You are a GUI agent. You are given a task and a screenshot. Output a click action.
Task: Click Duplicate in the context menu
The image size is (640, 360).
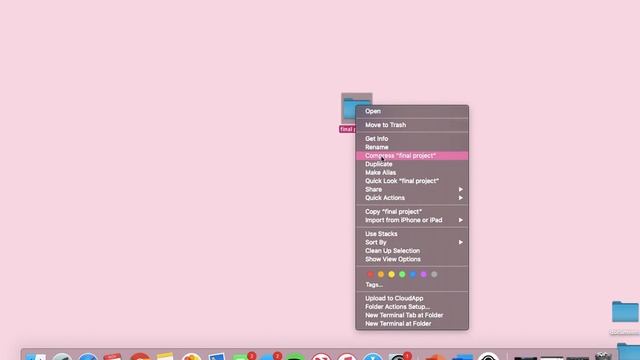tap(412, 164)
